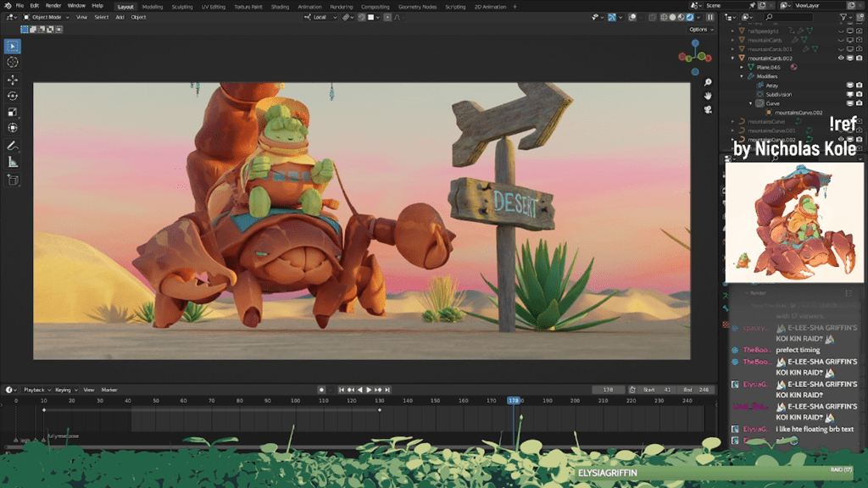Toggle render camera icon for halfspeedgrid

860,31
